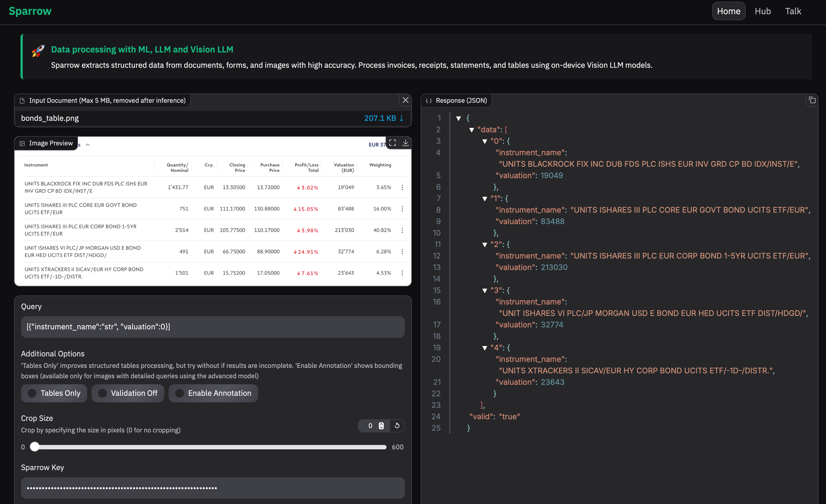This screenshot has width=826, height=504.
Task: Collapse JSON item "2"
Action: coord(484,245)
